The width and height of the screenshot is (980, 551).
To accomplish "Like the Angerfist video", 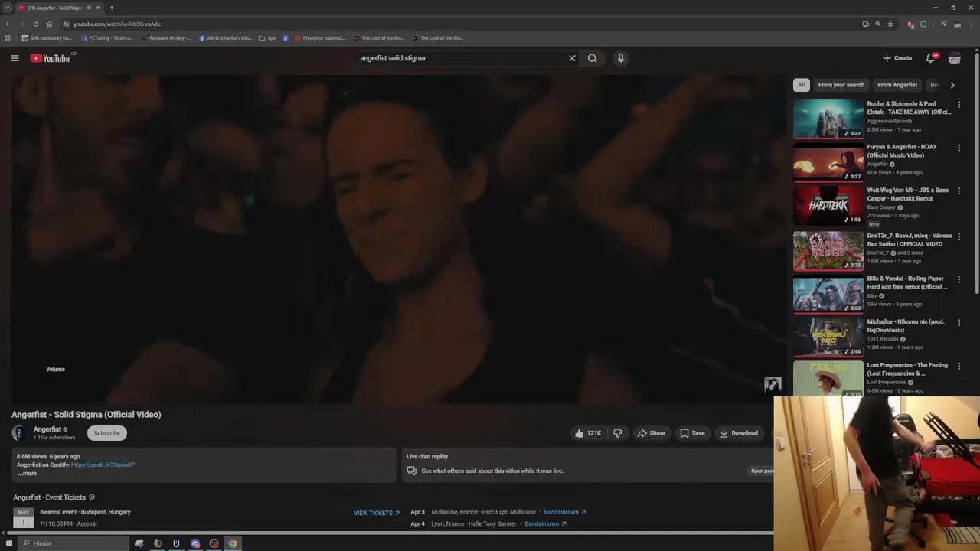I will click(x=588, y=433).
